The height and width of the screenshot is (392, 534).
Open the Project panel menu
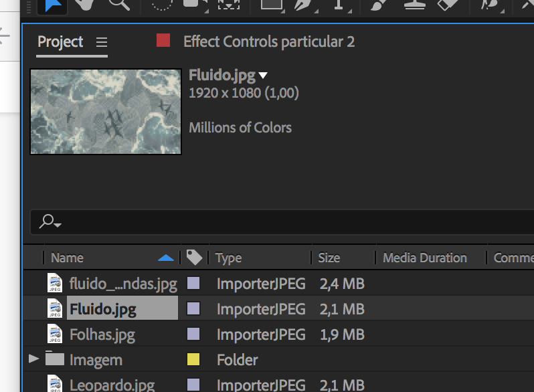click(102, 42)
